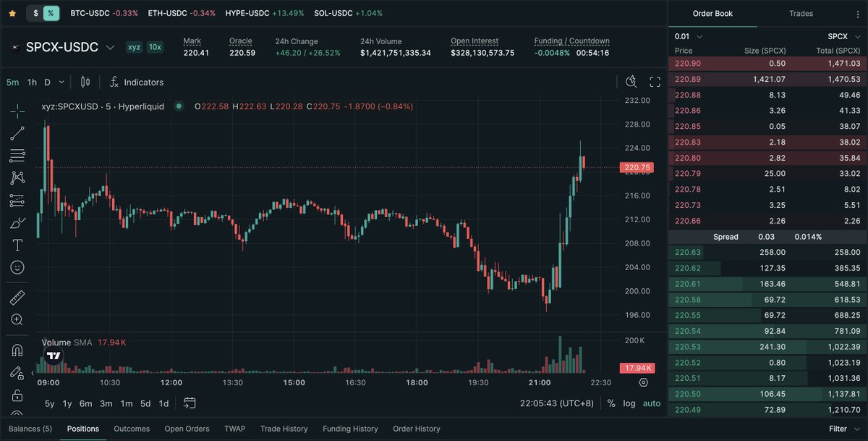This screenshot has height=441, width=868.
Task: Select the brush drawing tool
Action: click(17, 223)
